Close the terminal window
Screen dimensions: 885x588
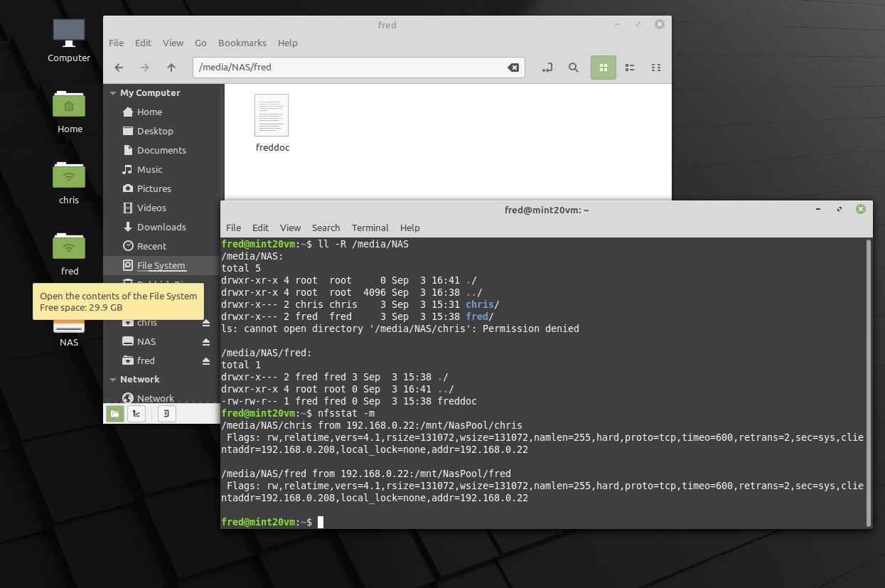coord(861,210)
